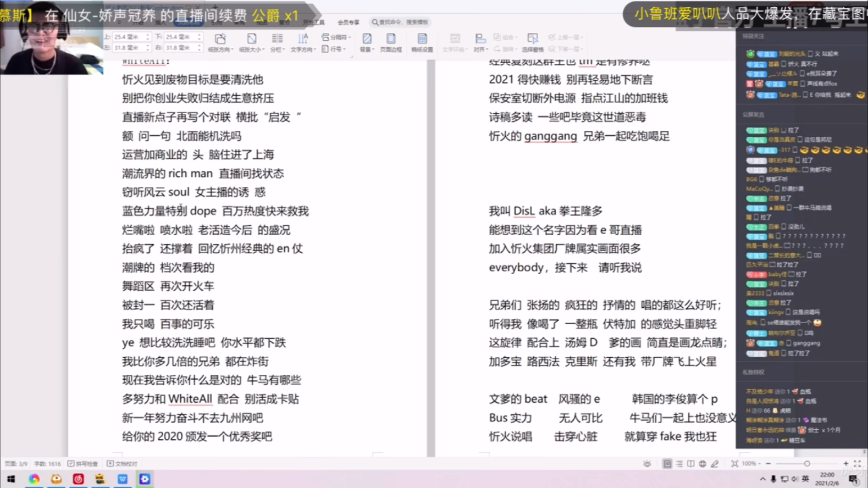Open the paper size (纸张大小) tool
868x488 pixels.
(251, 42)
